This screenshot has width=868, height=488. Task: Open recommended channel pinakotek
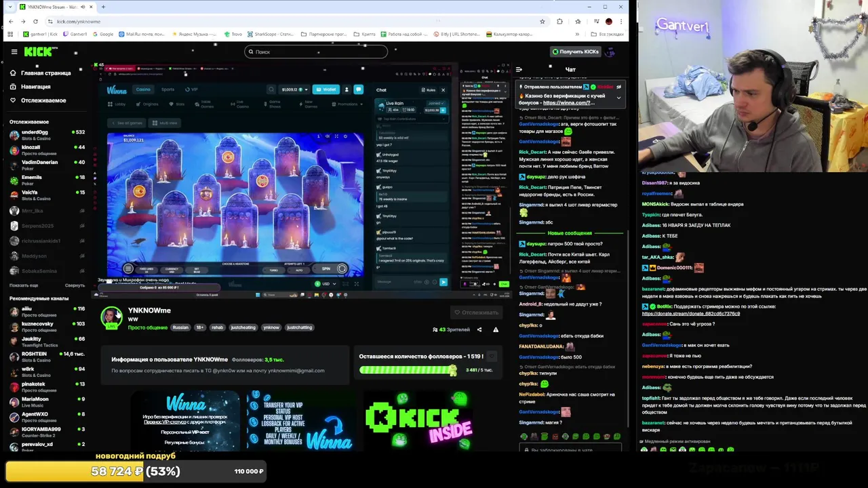coord(47,386)
